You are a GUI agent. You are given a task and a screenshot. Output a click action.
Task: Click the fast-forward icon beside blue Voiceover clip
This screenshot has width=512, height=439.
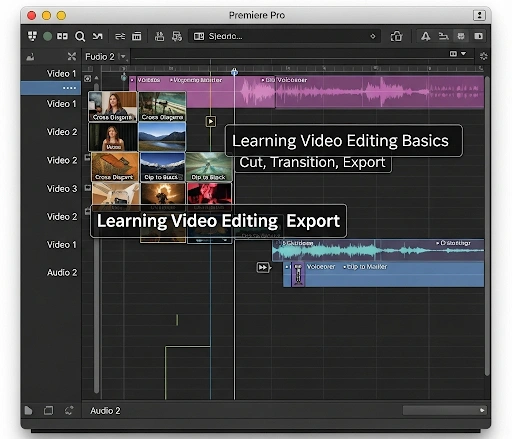click(263, 267)
